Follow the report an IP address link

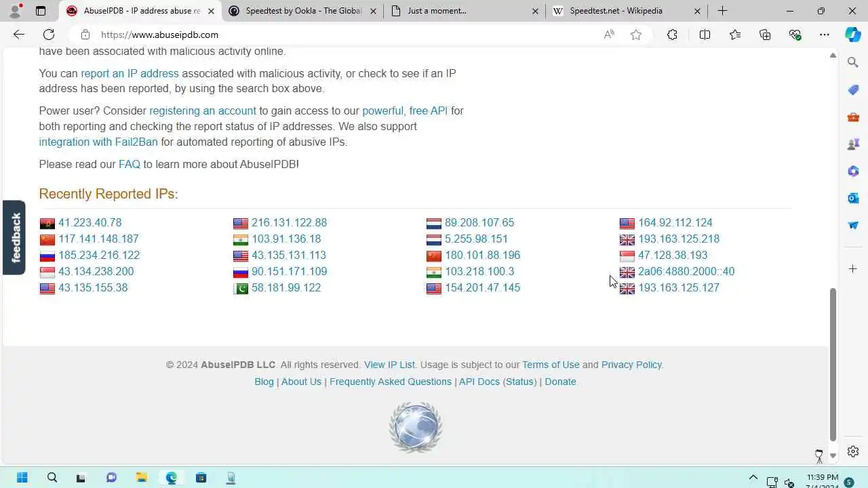[130, 73]
